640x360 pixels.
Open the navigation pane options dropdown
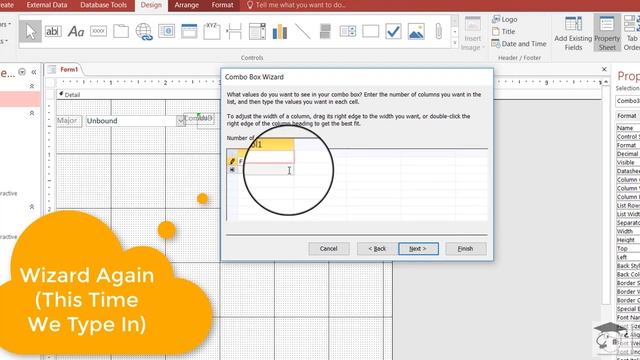point(22,72)
